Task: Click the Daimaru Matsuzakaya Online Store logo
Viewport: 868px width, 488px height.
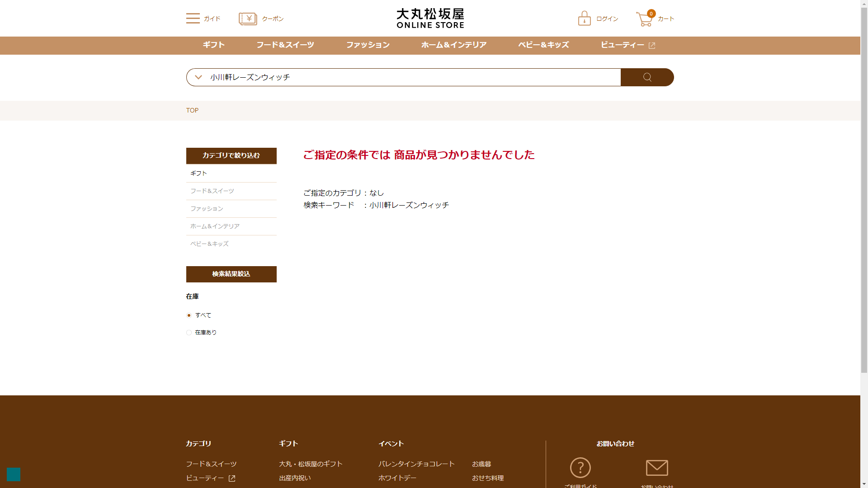Action: tap(430, 19)
